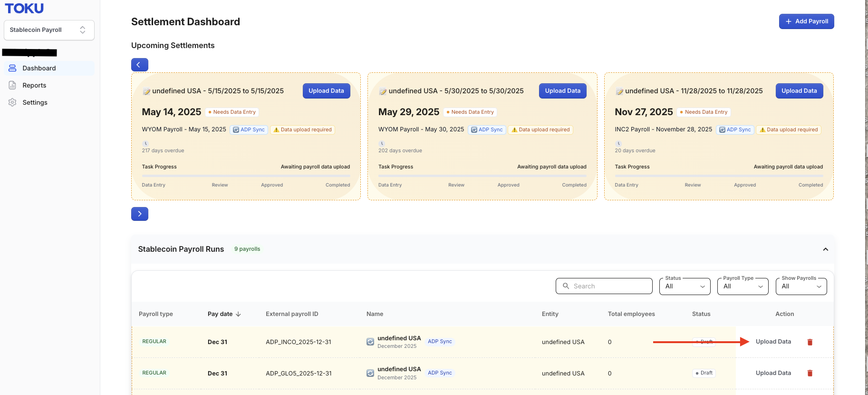Open the Stablecoin Payroll product switcher
Image resolution: width=868 pixels, height=395 pixels.
click(49, 30)
